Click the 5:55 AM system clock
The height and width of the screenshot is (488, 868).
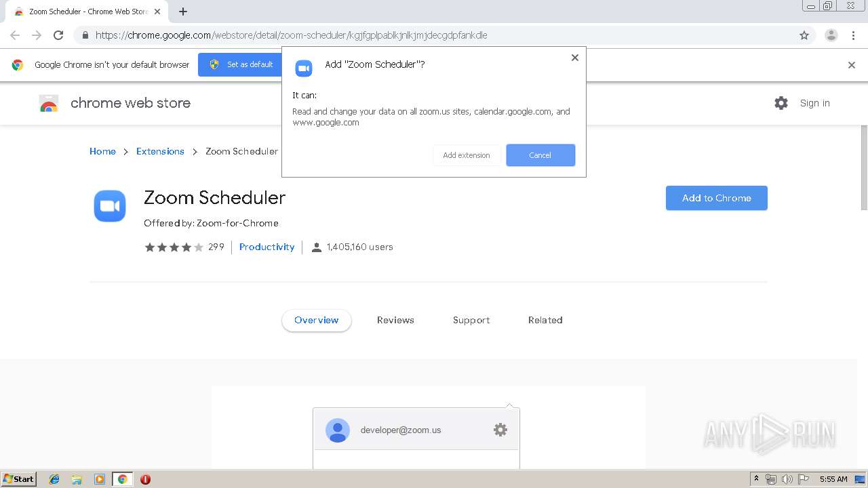[833, 479]
